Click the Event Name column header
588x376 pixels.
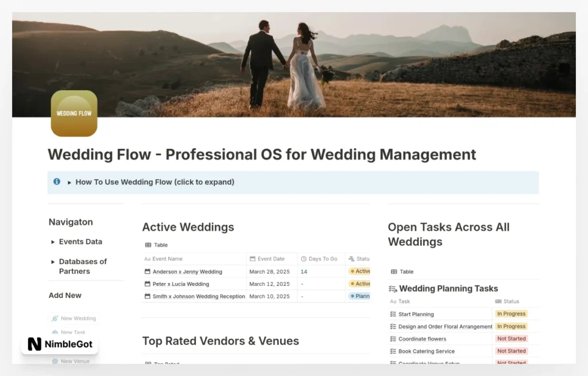coord(194,259)
